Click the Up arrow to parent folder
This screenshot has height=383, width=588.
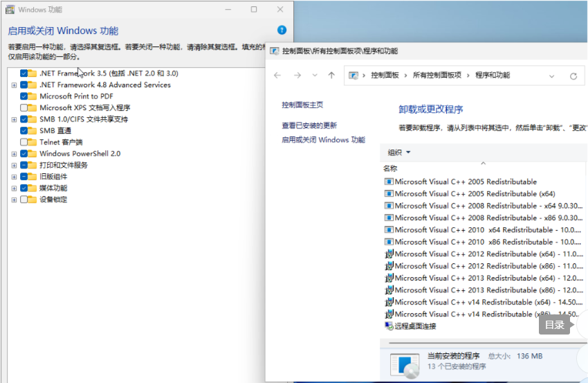pyautogui.click(x=331, y=75)
